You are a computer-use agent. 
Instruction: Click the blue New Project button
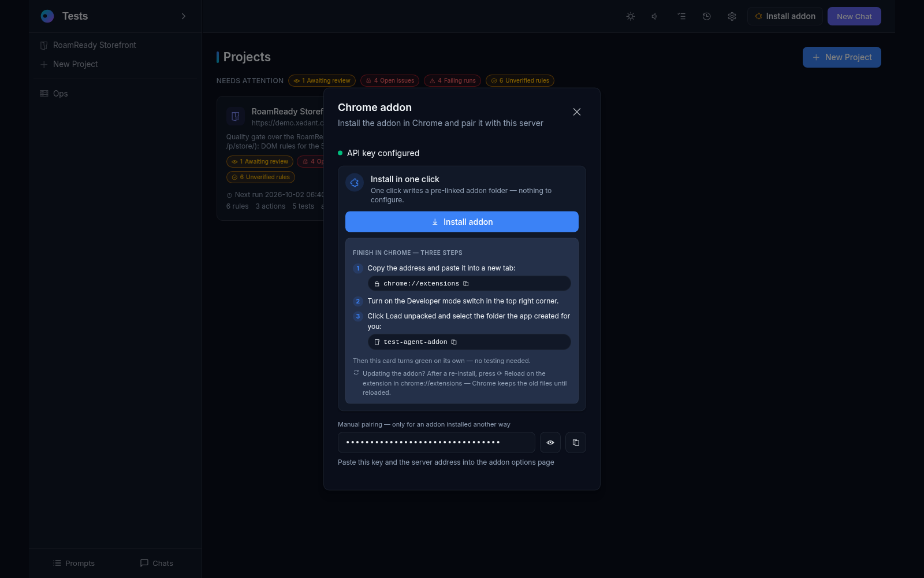[x=842, y=57]
